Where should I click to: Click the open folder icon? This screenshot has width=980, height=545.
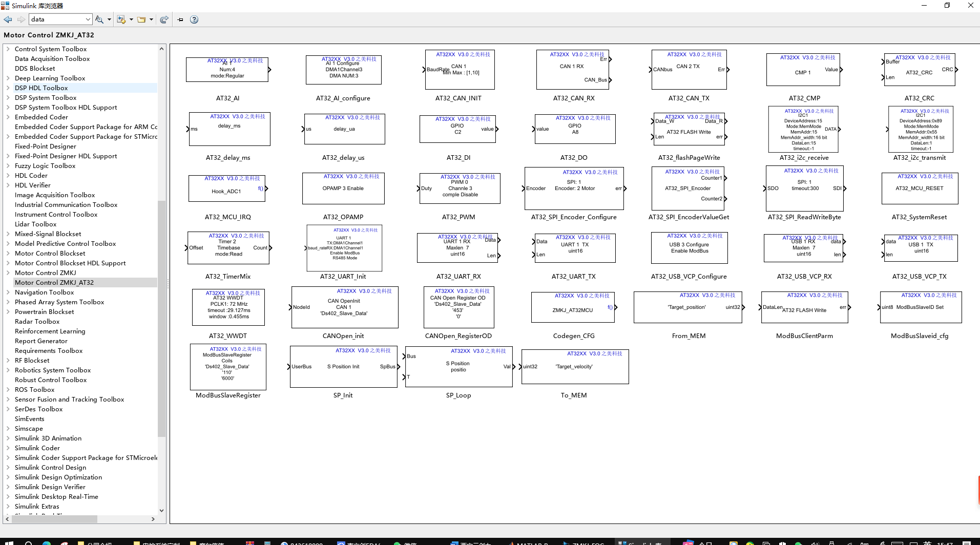(x=141, y=19)
